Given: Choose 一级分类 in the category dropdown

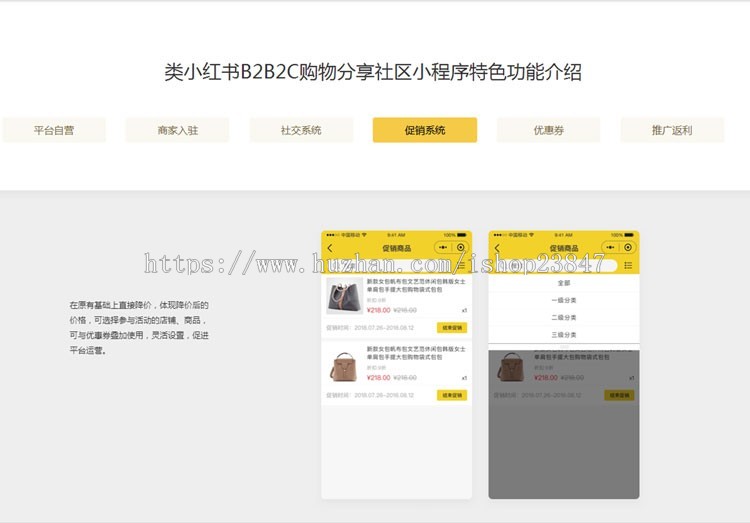Looking at the screenshot, I should [564, 300].
